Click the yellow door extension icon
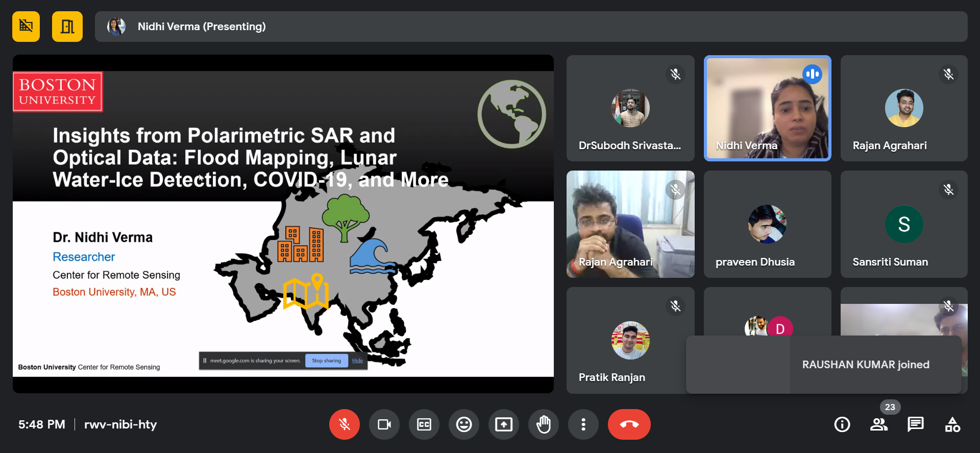The width and height of the screenshot is (980, 453). 67,27
